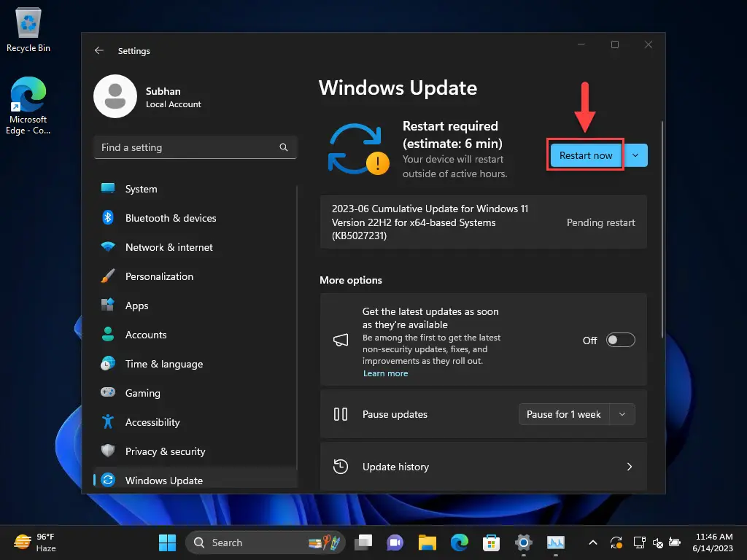Open Privacy & security settings
The height and width of the screenshot is (560, 747).
tap(165, 451)
